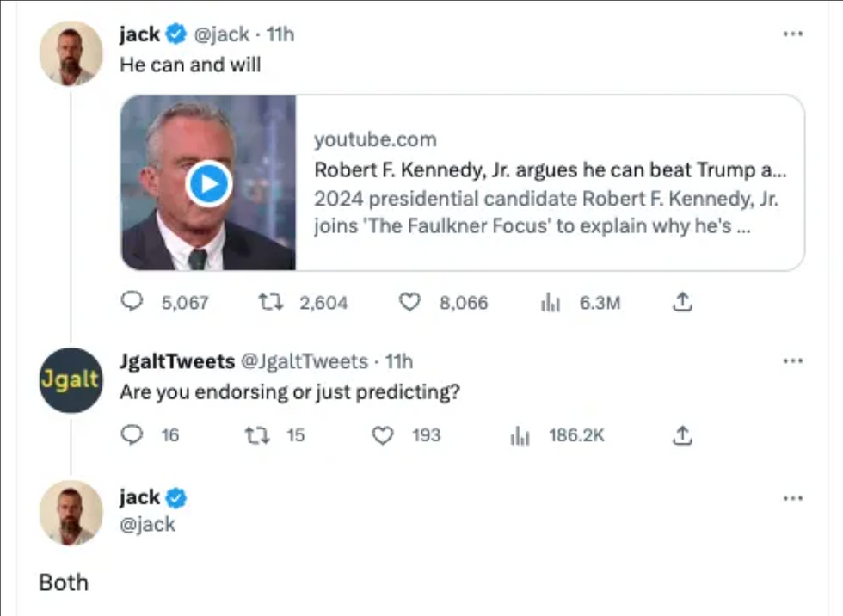Play the Robert F. Kennedy, Jr. video
Screen dimensions: 843x616
208,183
